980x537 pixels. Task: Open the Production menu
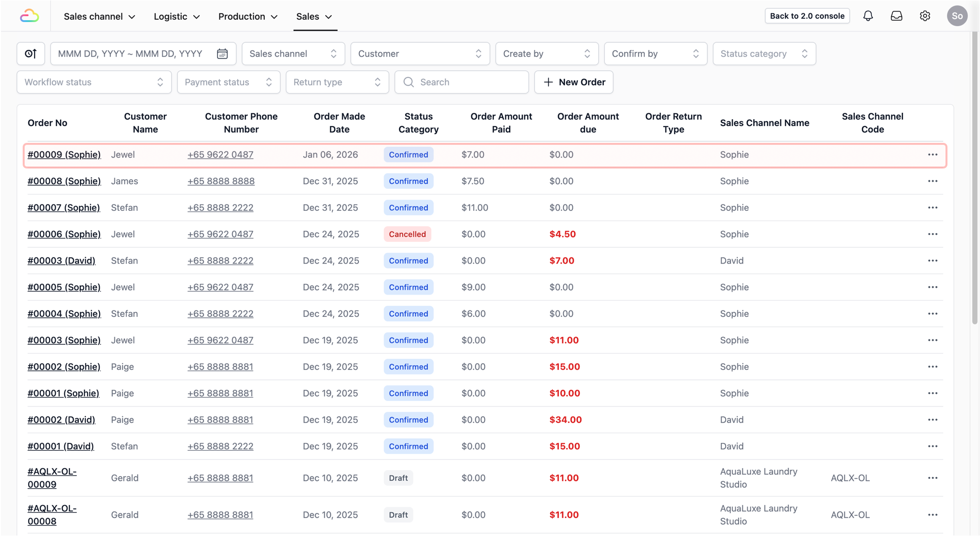(247, 17)
